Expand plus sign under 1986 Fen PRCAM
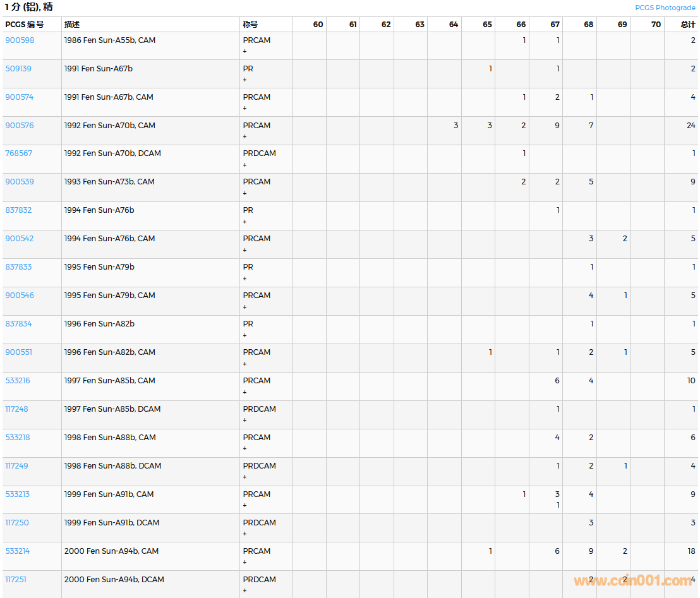 (x=245, y=52)
